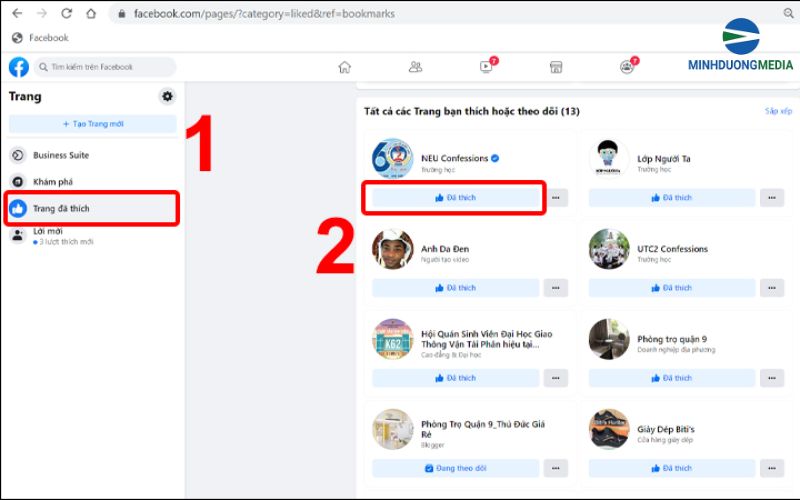
Task: Open Anh Da Đen page avatar
Action: [x=392, y=249]
